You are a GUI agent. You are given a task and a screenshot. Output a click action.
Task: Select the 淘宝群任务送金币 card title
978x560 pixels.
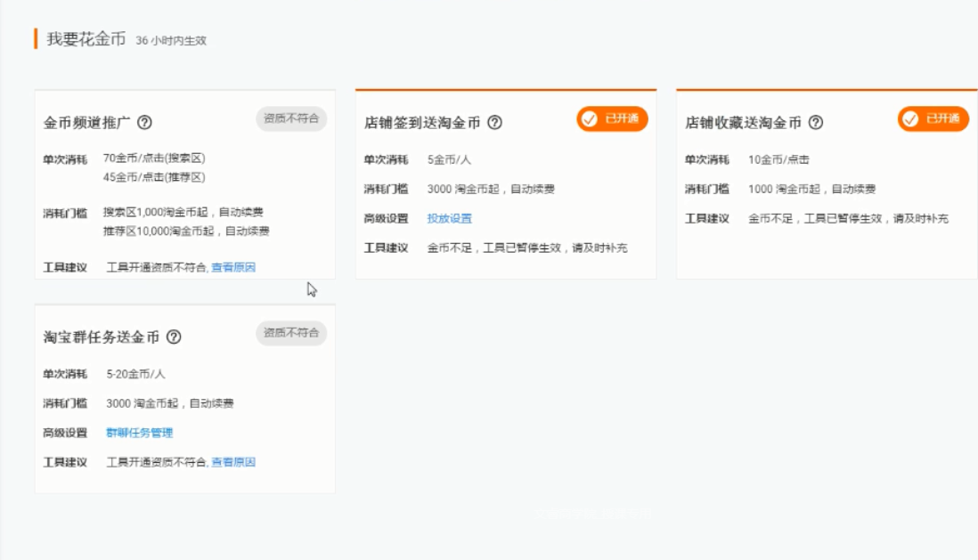pos(102,337)
